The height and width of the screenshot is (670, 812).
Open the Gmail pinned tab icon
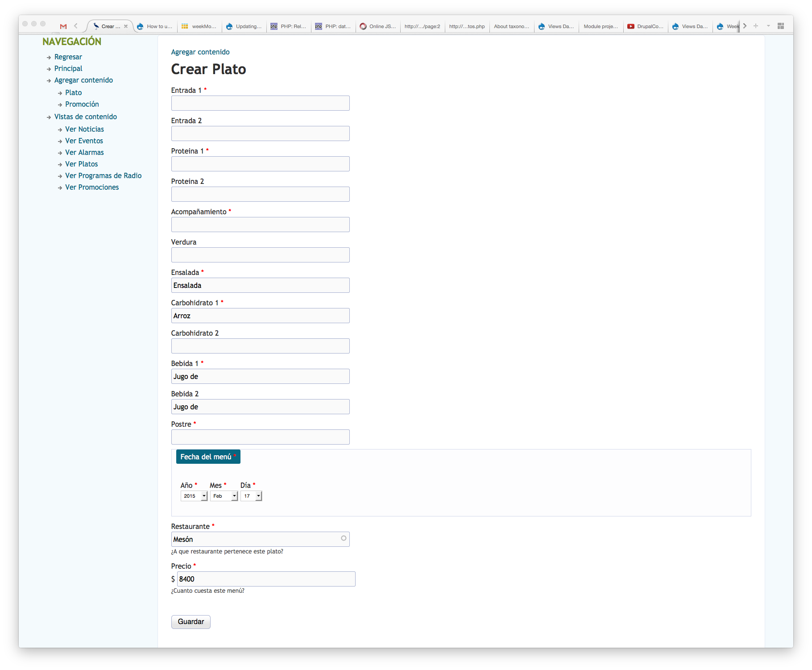[x=63, y=26]
